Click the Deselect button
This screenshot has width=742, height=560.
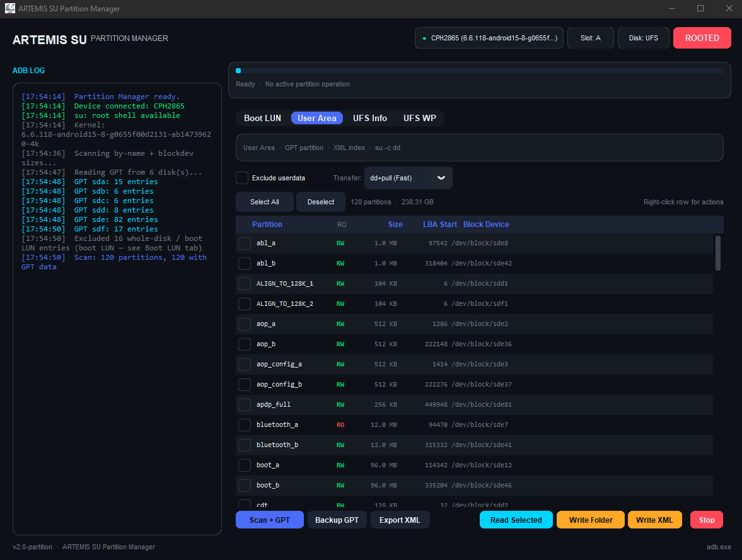(321, 202)
